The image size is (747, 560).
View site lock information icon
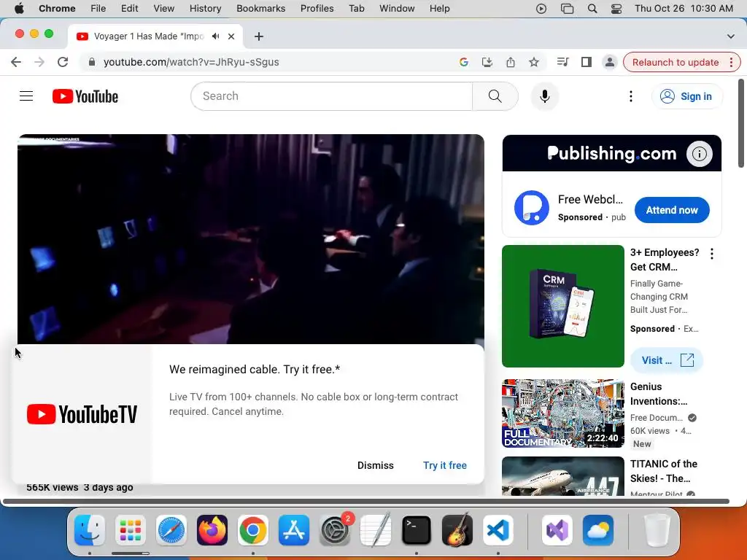(92, 62)
